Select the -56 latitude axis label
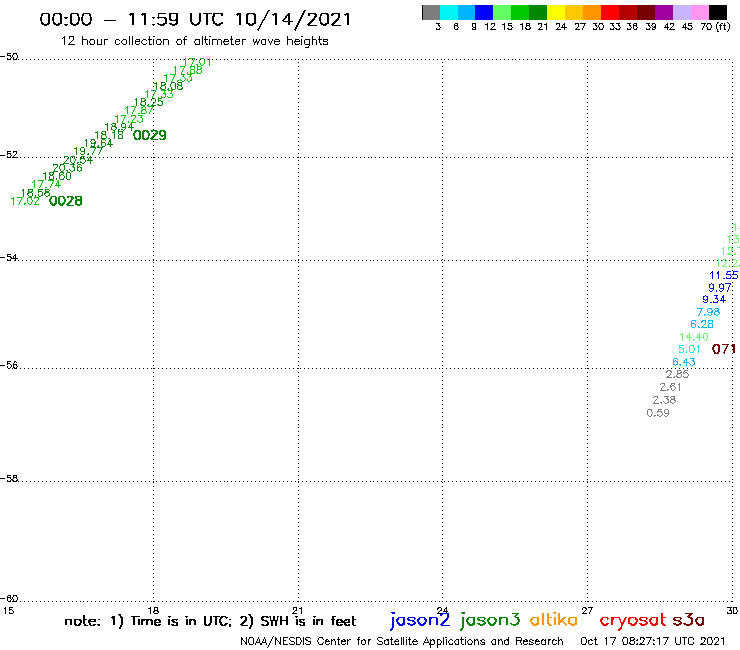Screen dimensions: 740x650 point(9,365)
